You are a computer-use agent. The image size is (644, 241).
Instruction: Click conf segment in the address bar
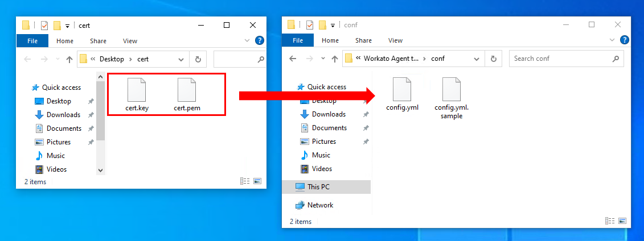tap(438, 59)
